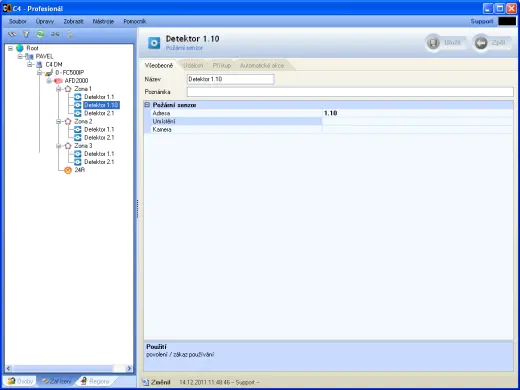Select Detektor 2.1 under Zona 3

click(99, 162)
